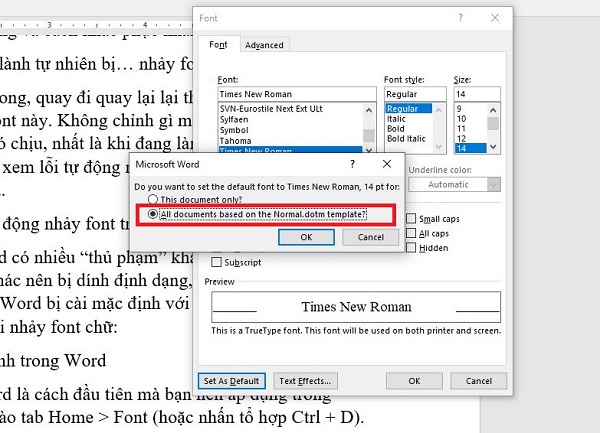Click the Times New Roman preview box
Screen dimensions: 600x433
356,307
